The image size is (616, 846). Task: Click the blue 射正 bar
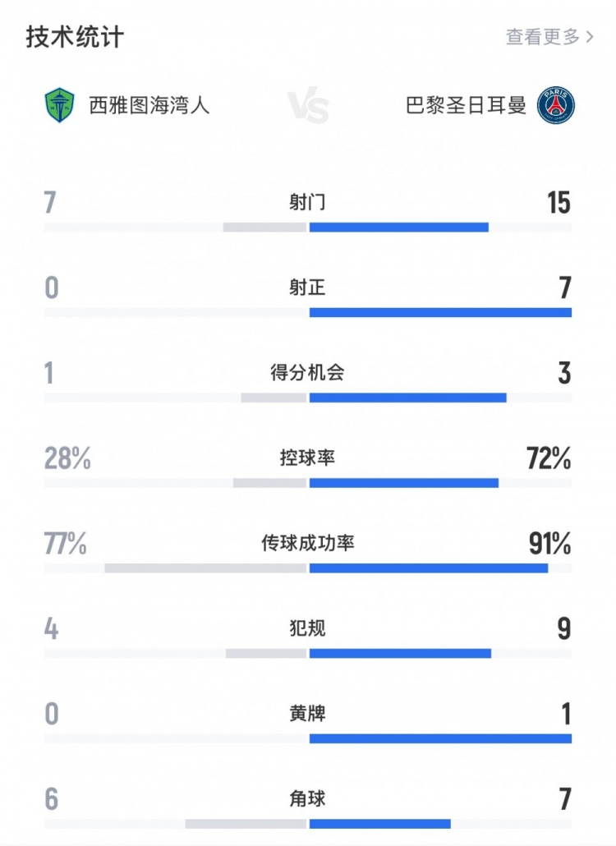pyautogui.click(x=440, y=312)
